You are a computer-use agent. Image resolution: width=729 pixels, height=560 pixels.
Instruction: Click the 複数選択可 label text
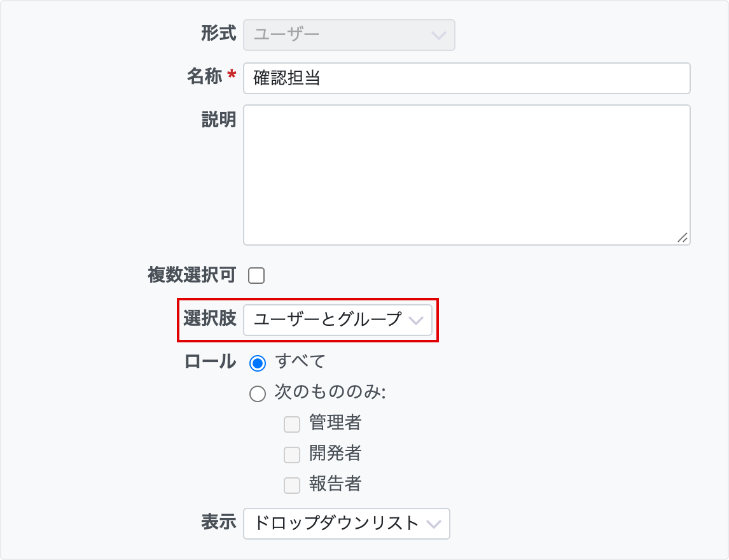[x=192, y=275]
